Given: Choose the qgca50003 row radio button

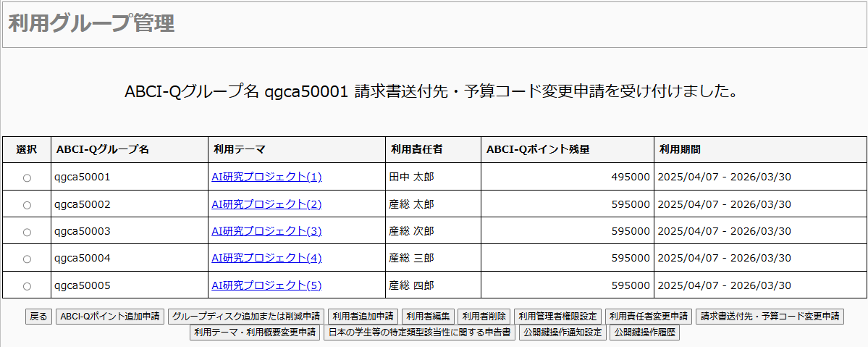Looking at the screenshot, I should pos(27,233).
